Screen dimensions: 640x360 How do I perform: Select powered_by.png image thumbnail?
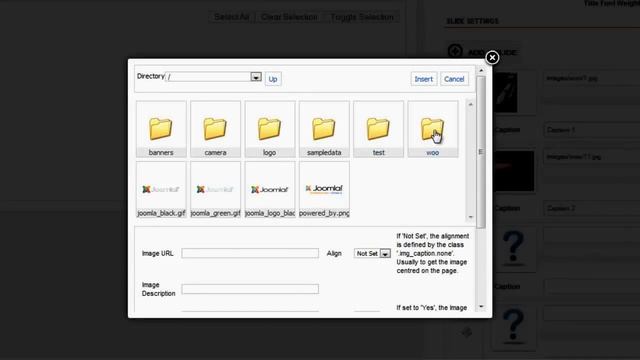324,190
